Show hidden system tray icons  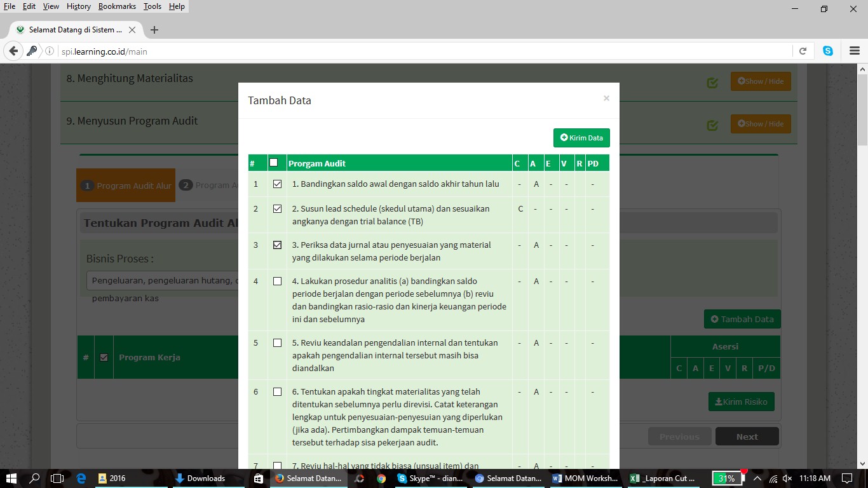tap(757, 478)
